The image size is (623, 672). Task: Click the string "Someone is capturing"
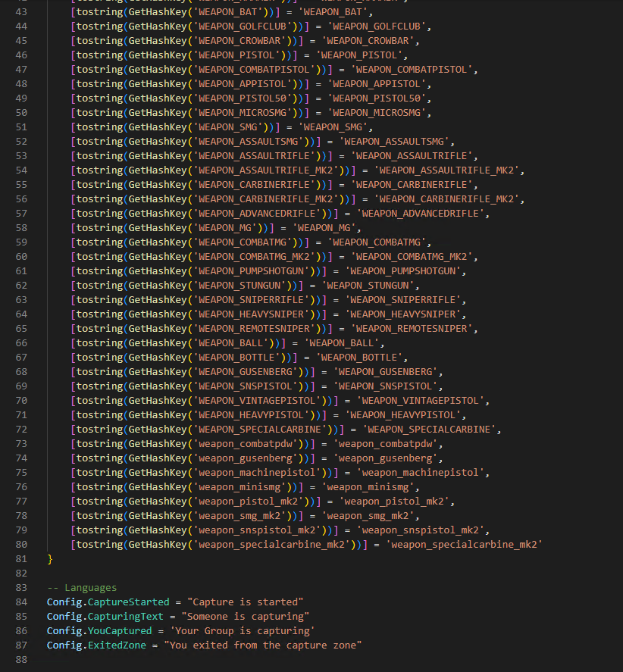click(246, 616)
